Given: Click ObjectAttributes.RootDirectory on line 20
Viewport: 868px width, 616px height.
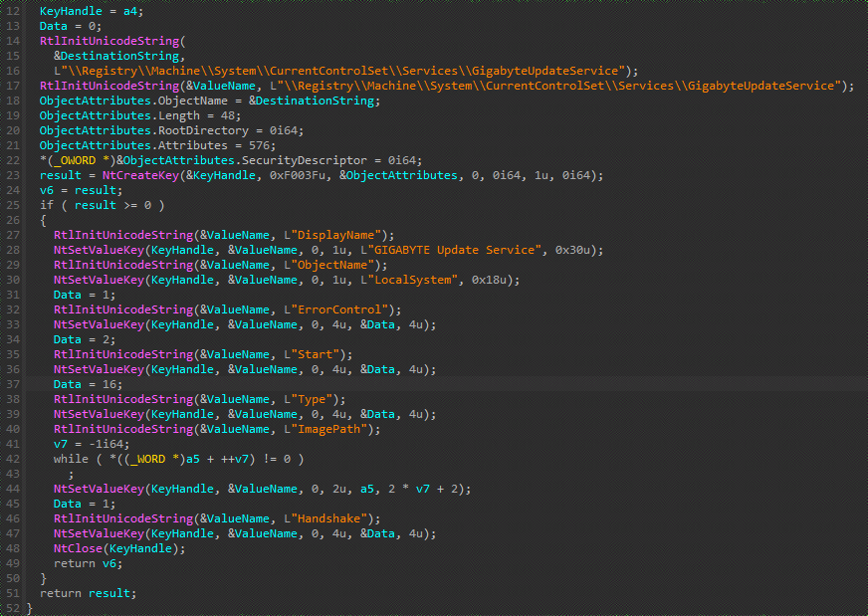Looking at the screenshot, I should point(144,131).
